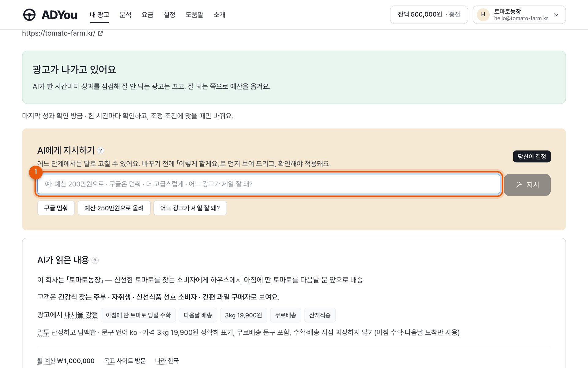This screenshot has width=588, height=368.
Task: Click the 무료배송 strength tag
Action: click(285, 315)
